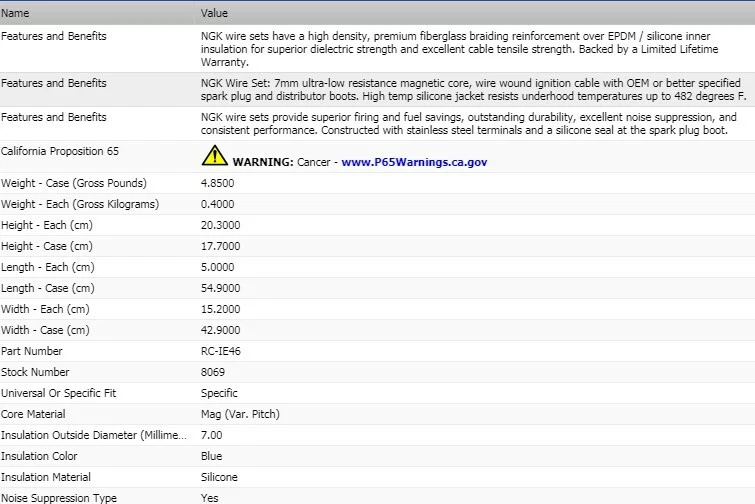The height and width of the screenshot is (504, 755).
Task: Select the Insulation Color value Blue
Action: tap(211, 456)
